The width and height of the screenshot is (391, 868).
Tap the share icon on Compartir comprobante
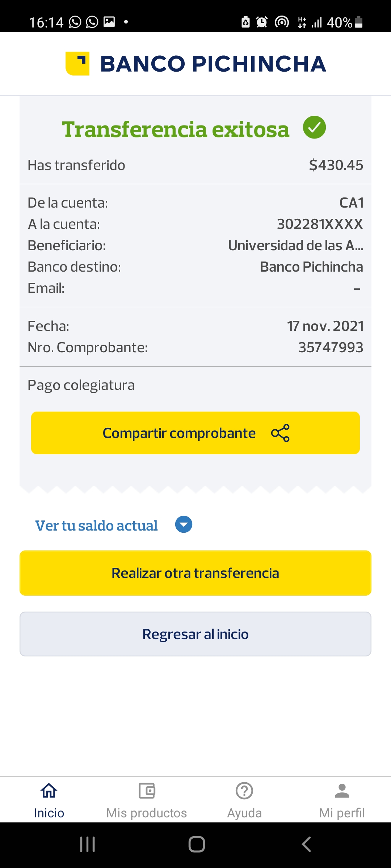pyautogui.click(x=280, y=433)
